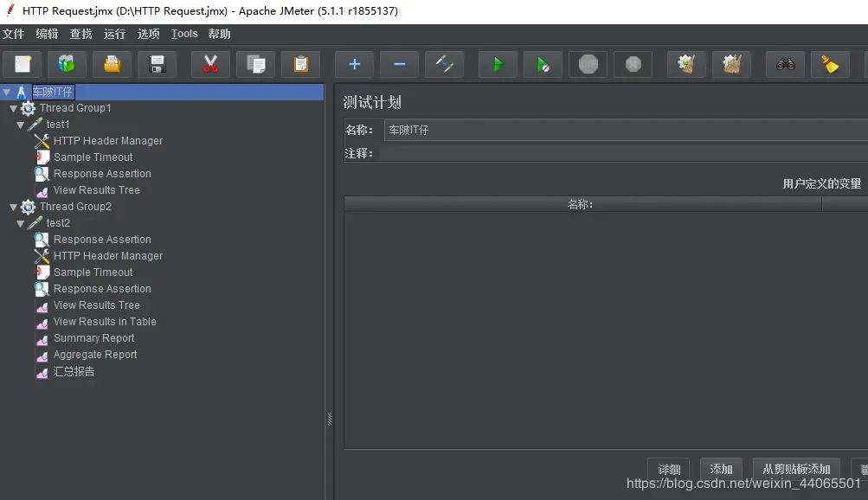Click Start no pauses icon
The height and width of the screenshot is (500, 868).
click(x=543, y=64)
